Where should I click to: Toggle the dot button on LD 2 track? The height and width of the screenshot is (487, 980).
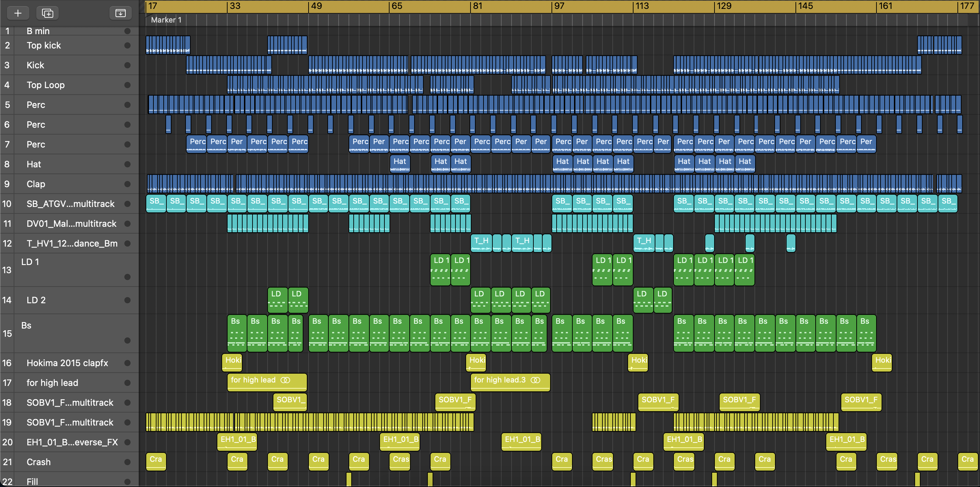click(127, 300)
